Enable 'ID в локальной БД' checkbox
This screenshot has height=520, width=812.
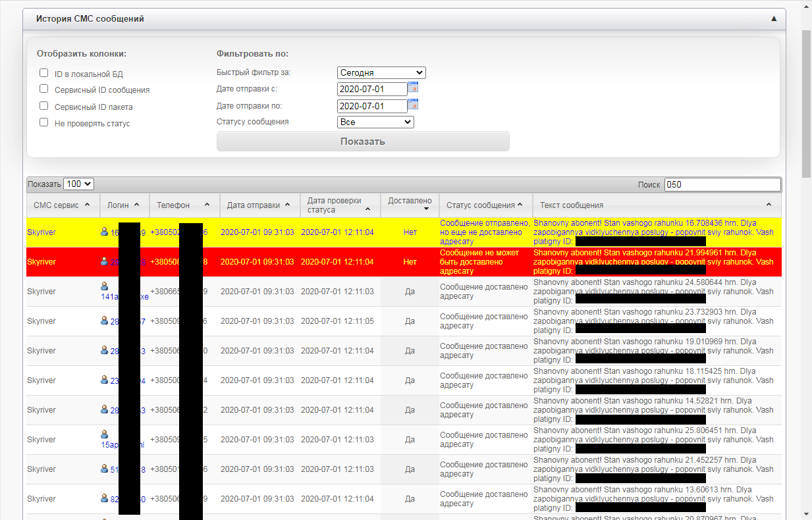pyautogui.click(x=44, y=73)
